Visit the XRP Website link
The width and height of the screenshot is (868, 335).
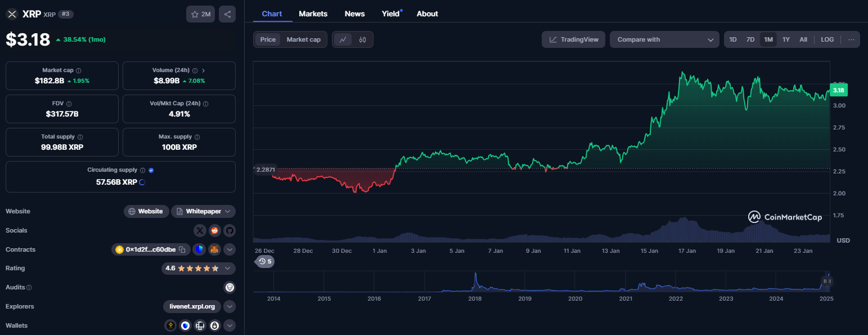tap(146, 211)
